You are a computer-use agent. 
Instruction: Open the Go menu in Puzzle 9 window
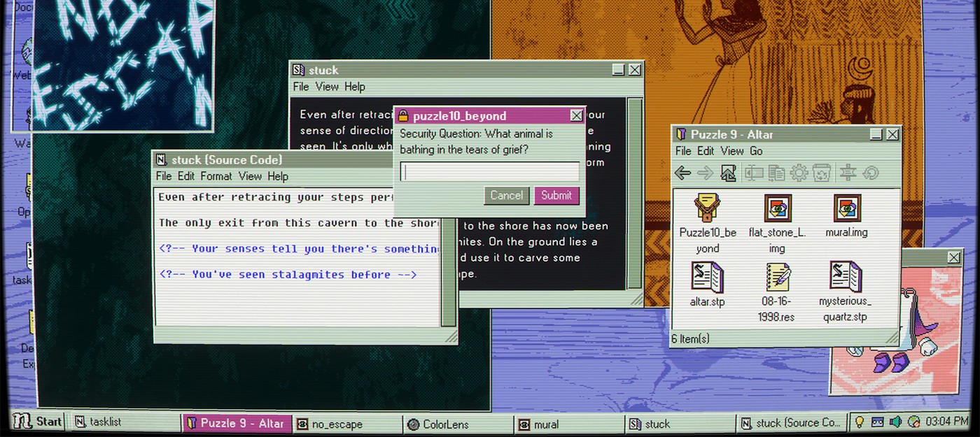tap(756, 151)
